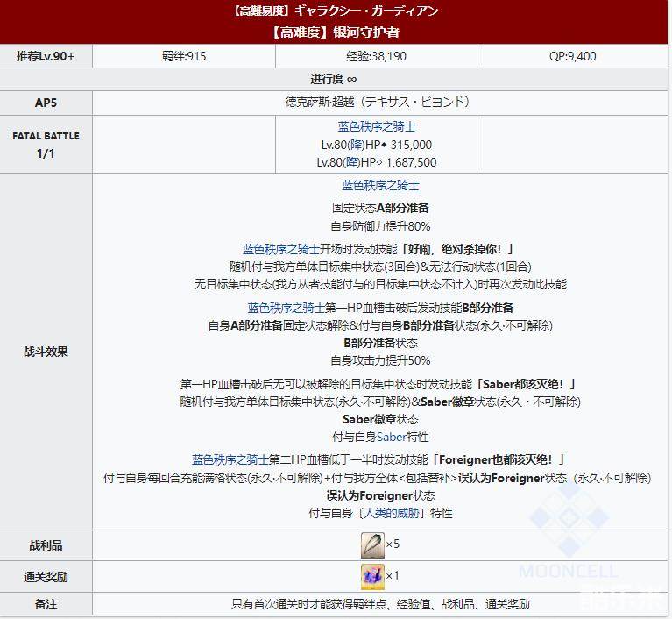The image size is (672, 619).
Task: Click the Mooncell watermark logo
Action: click(562, 524)
